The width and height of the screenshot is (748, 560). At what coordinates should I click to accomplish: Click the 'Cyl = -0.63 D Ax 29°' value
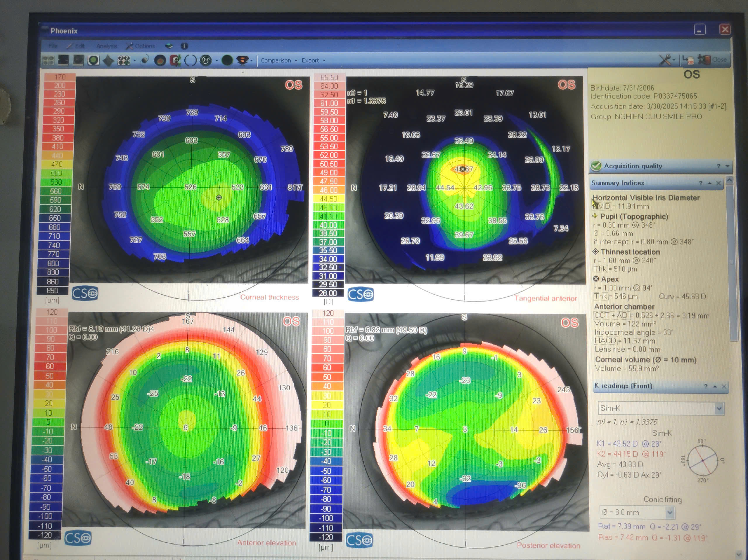(629, 475)
